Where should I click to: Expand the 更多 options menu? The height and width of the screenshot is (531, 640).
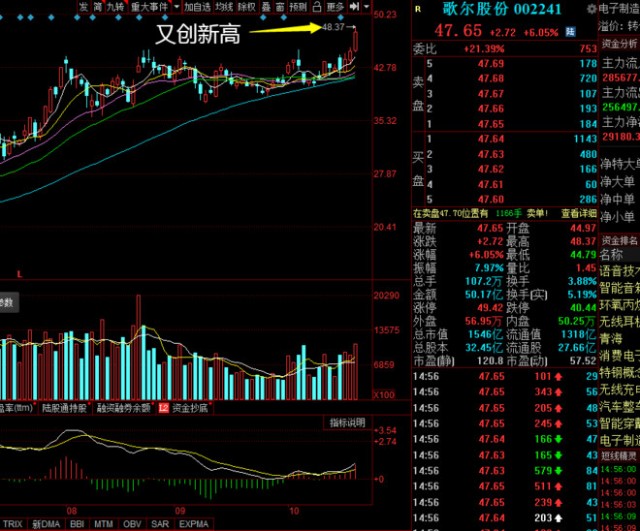[336, 7]
